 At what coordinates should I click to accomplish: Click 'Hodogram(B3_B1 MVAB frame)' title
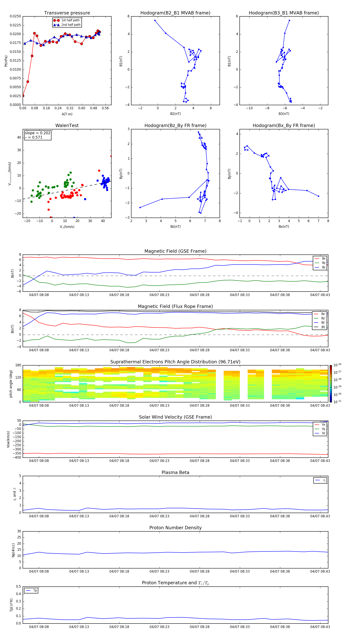[284, 13]
